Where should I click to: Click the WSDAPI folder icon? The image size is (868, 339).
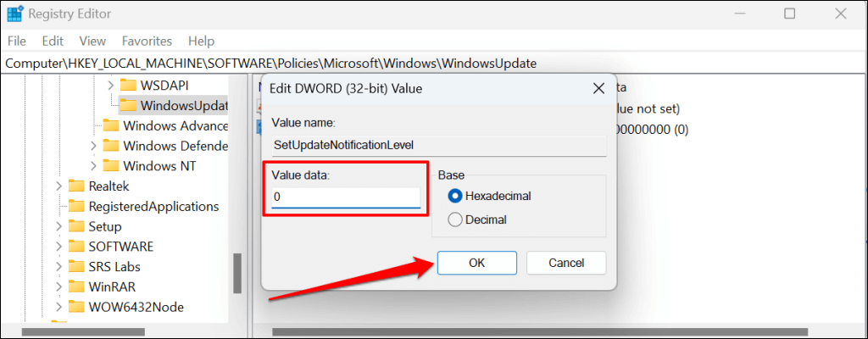click(x=128, y=86)
